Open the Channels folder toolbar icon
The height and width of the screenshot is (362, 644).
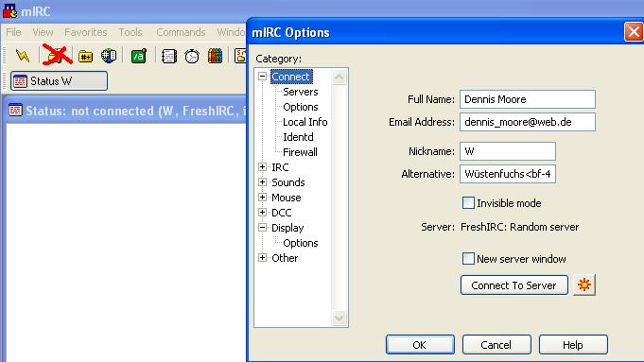(85, 56)
